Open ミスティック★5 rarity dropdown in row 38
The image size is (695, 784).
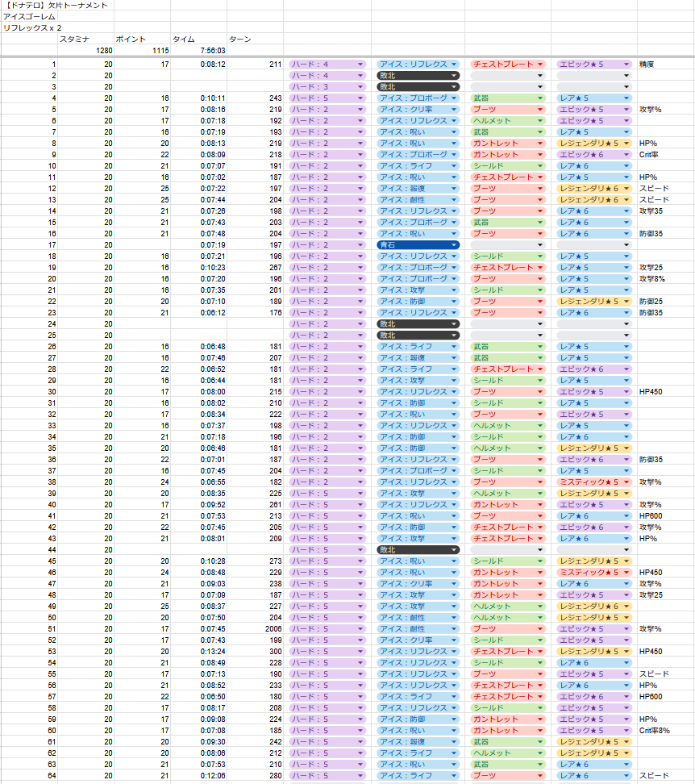[593, 482]
